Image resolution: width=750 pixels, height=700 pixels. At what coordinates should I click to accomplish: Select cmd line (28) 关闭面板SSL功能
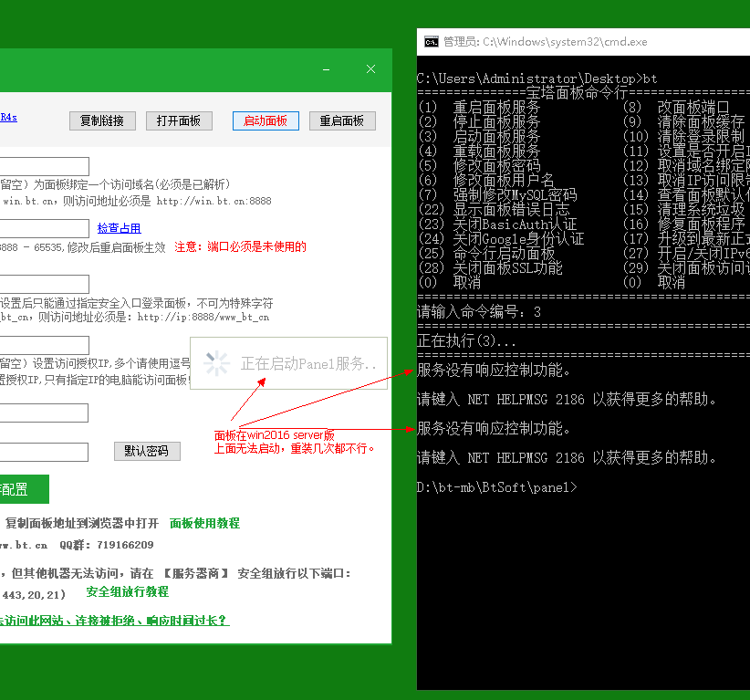click(490, 268)
